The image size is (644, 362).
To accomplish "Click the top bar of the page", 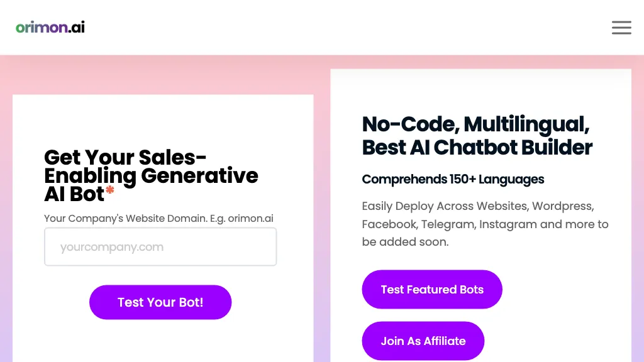I will pos(322,28).
